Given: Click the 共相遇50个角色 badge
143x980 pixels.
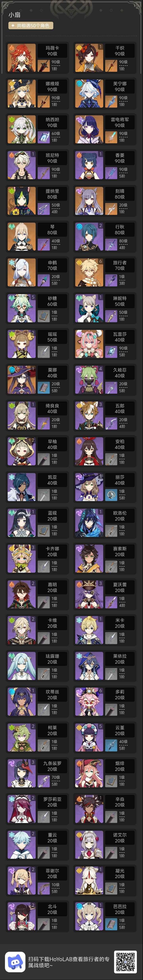Looking at the screenshot, I should [x=31, y=26].
